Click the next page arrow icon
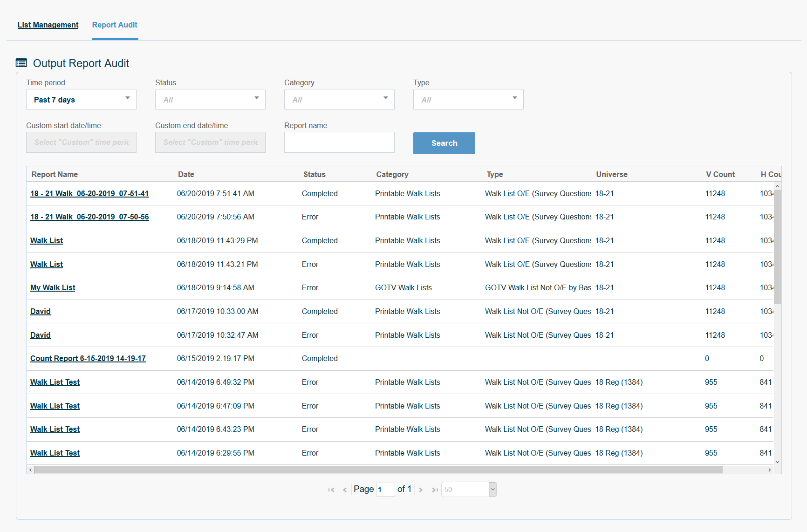This screenshot has height=532, width=807. coord(421,489)
